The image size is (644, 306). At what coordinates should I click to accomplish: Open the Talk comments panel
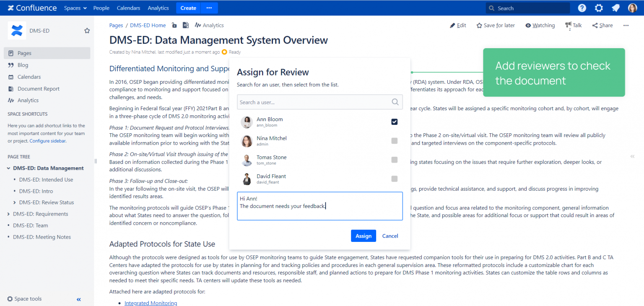point(573,25)
